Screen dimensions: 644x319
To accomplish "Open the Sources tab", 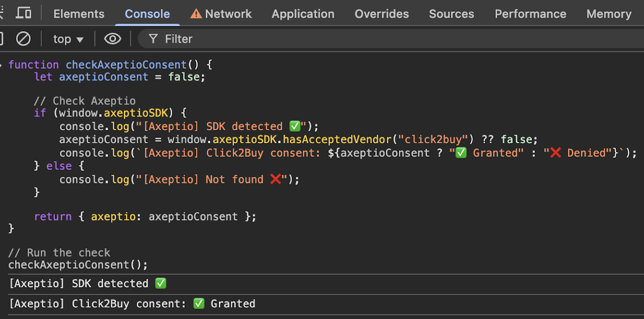I will pos(452,14).
